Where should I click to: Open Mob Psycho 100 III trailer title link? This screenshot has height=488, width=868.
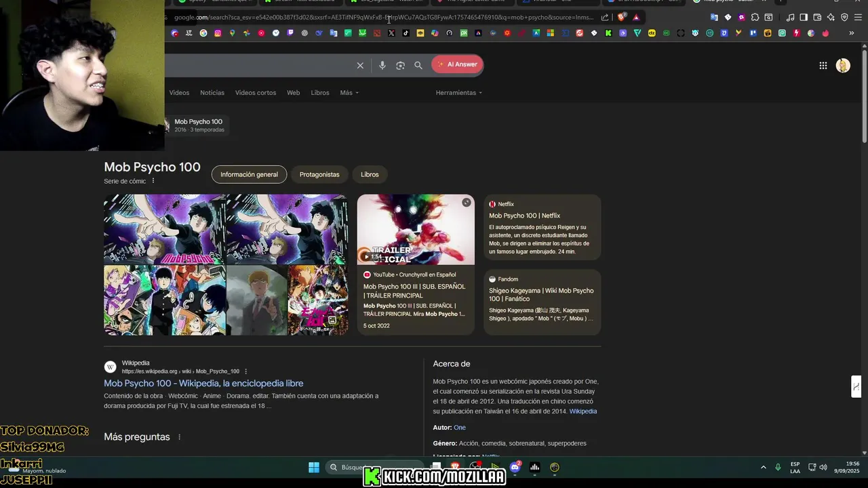(x=414, y=291)
